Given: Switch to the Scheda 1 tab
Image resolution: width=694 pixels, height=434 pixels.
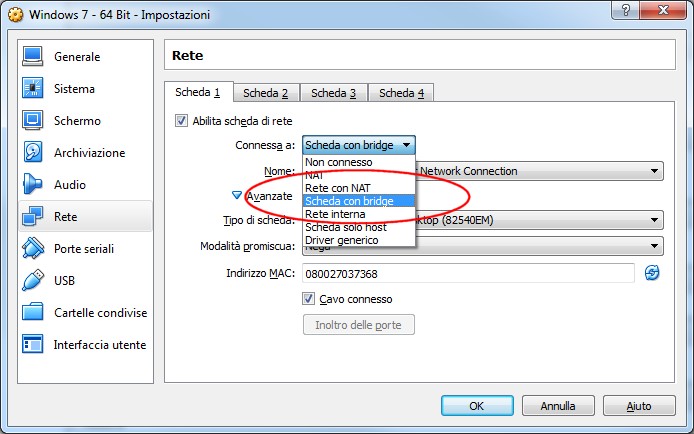Looking at the screenshot, I should coord(198,92).
